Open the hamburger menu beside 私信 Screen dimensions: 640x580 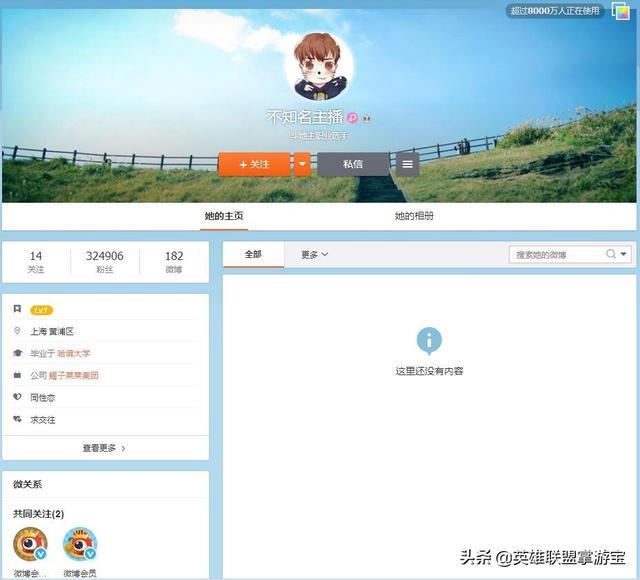pos(407,164)
